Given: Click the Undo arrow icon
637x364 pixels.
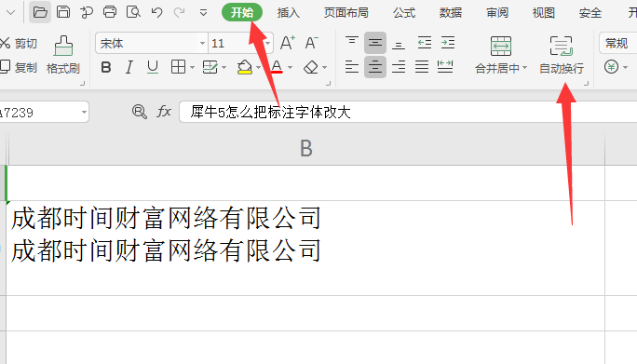Looking at the screenshot, I should coord(156,12).
